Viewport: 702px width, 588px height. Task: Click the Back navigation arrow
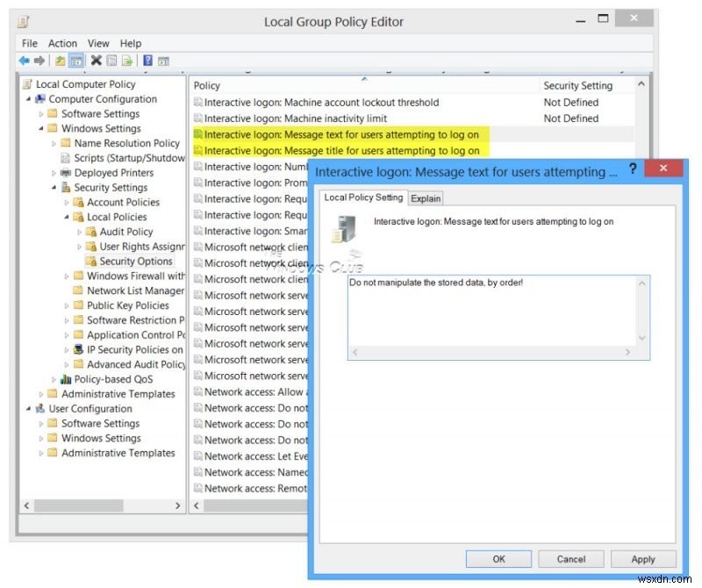[25, 61]
